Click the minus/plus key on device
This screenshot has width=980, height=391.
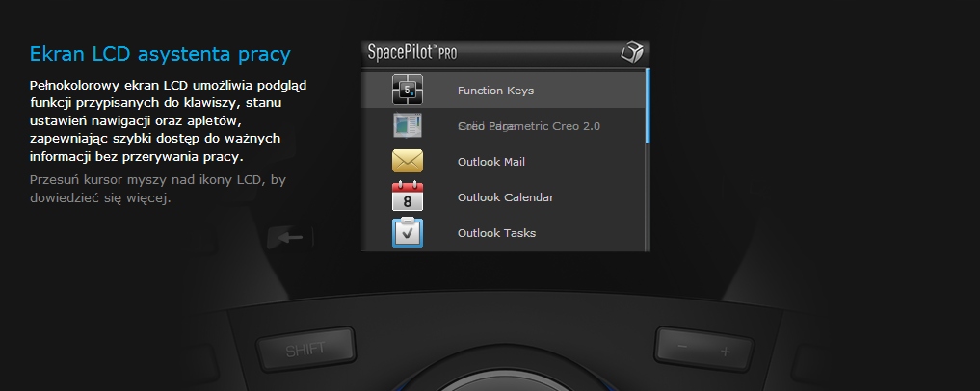703,350
